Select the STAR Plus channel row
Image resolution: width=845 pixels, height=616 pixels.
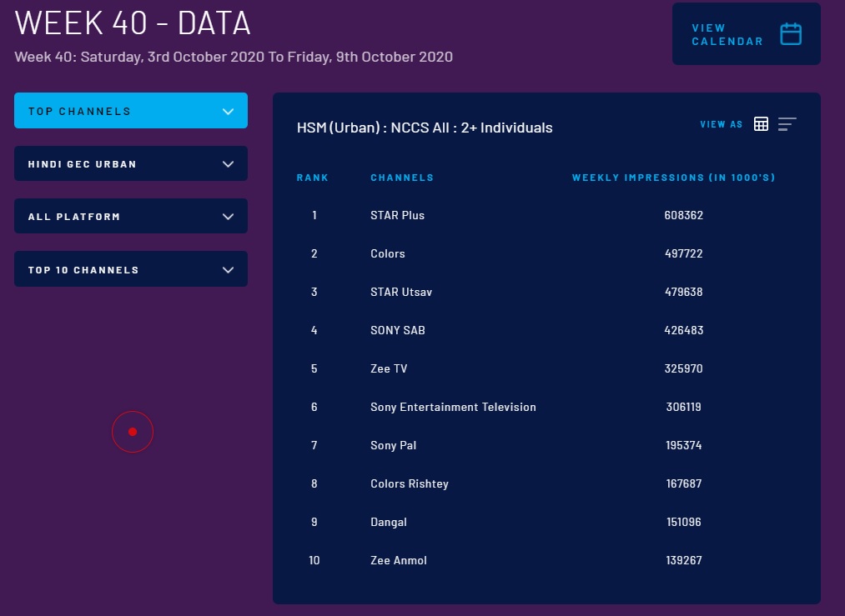click(397, 215)
